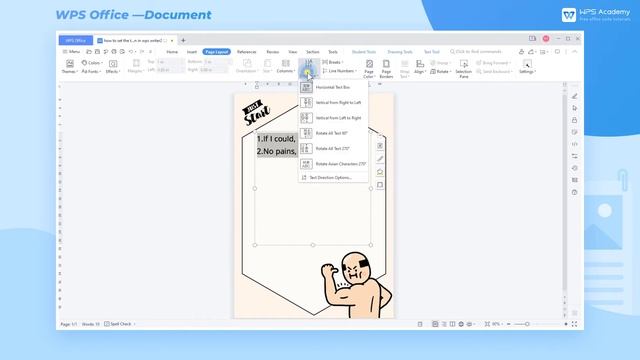
Task: Click the zoom out minus button
Action: (x=509, y=324)
